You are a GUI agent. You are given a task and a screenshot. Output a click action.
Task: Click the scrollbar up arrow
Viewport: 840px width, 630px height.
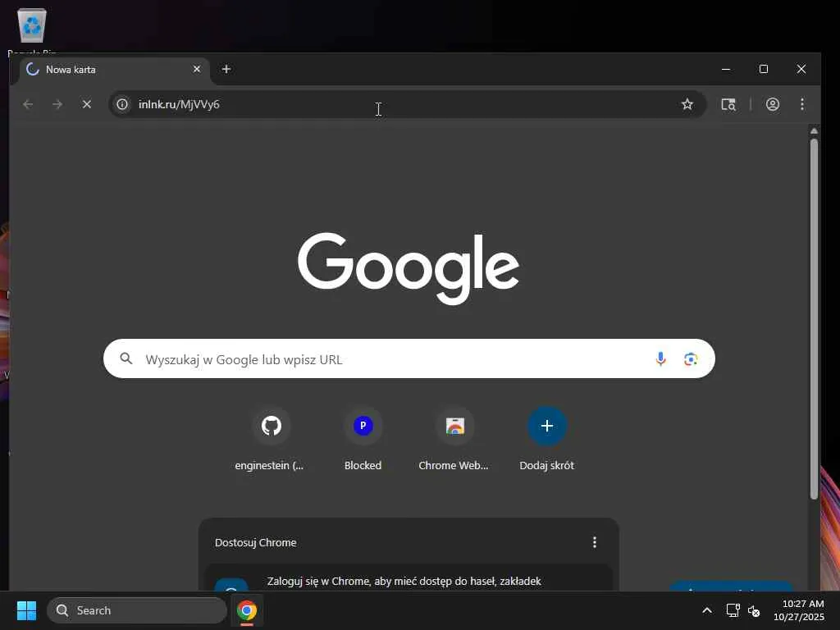tap(814, 130)
